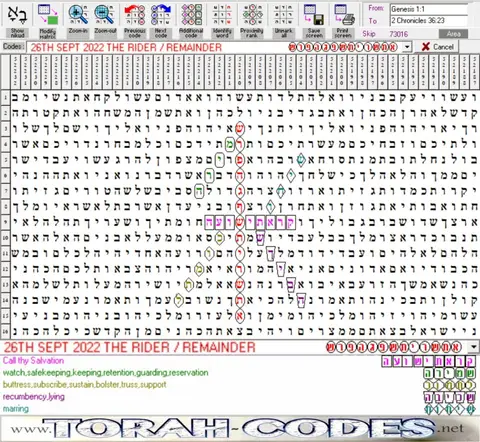
Task: Click the Codes label
Action: (13, 47)
